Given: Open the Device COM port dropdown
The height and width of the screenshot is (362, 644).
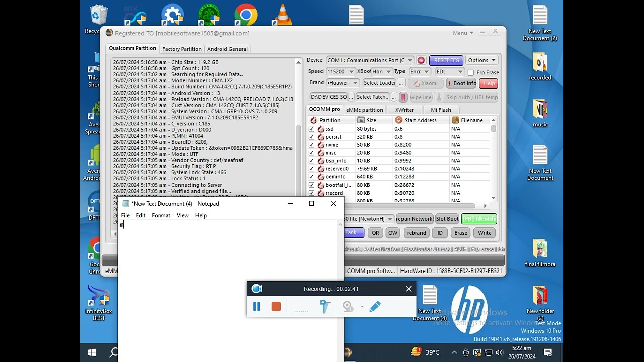Looking at the screenshot, I should coord(370,60).
